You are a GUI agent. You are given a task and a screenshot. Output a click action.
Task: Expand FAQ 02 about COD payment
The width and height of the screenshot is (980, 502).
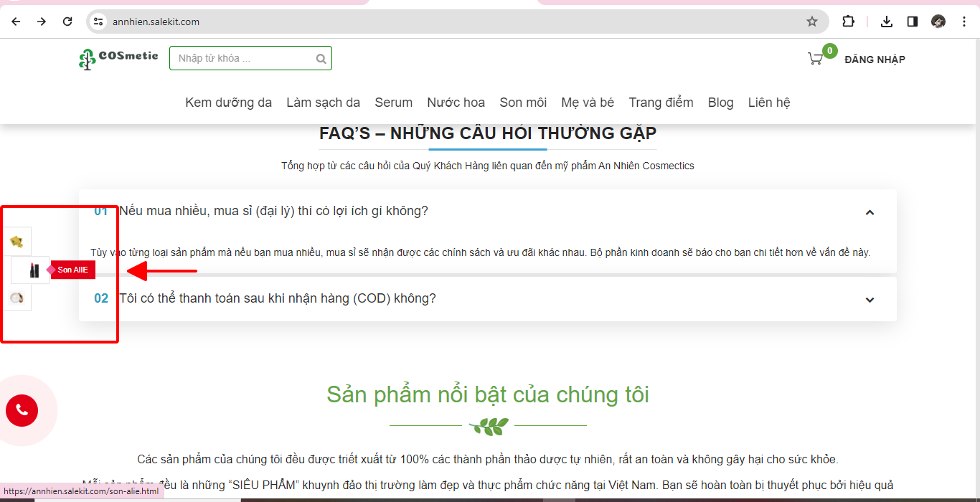[x=870, y=300]
